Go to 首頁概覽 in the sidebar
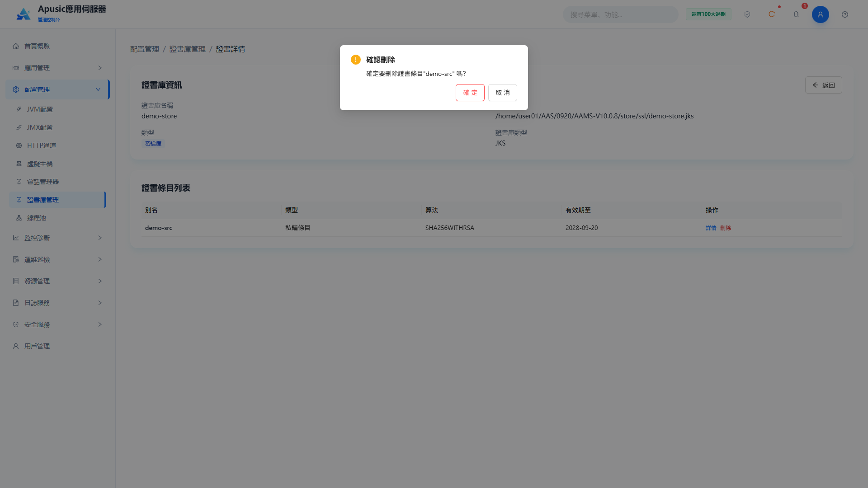868x488 pixels. (x=57, y=46)
